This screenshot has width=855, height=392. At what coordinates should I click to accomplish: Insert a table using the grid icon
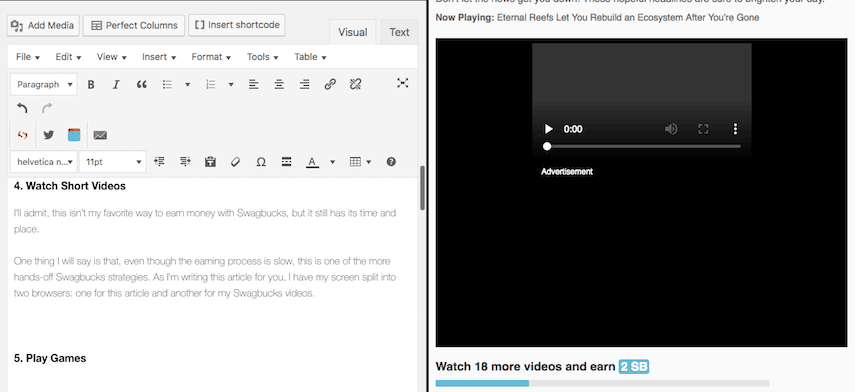point(355,162)
